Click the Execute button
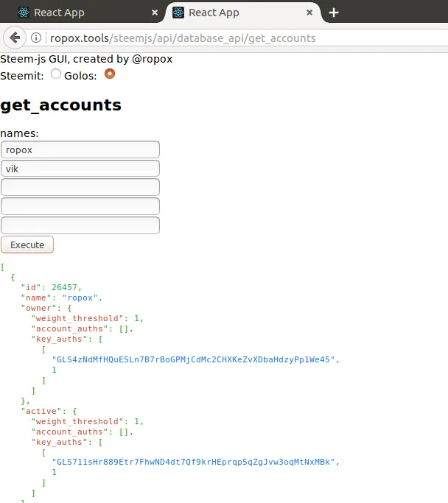This screenshot has height=503, width=448. pos(27,245)
